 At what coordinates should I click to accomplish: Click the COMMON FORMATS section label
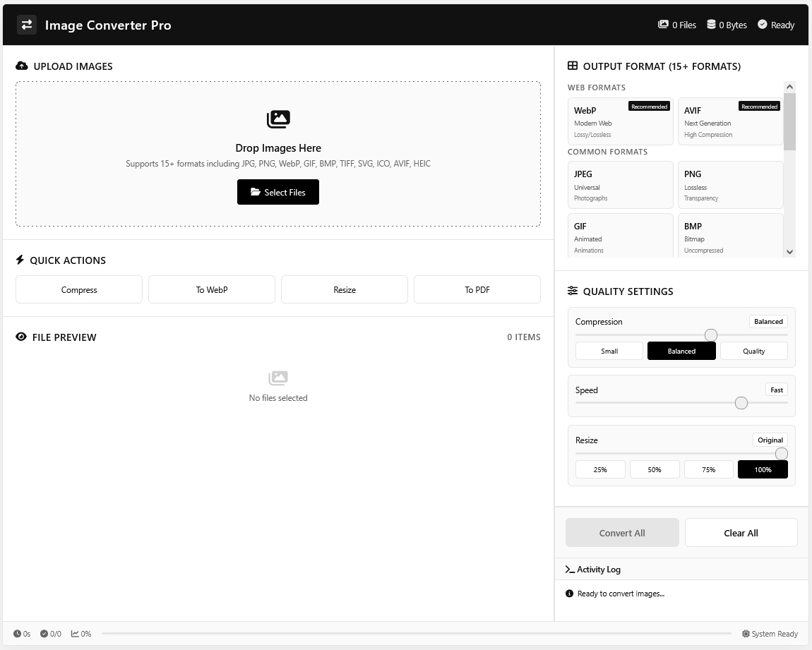coord(607,152)
